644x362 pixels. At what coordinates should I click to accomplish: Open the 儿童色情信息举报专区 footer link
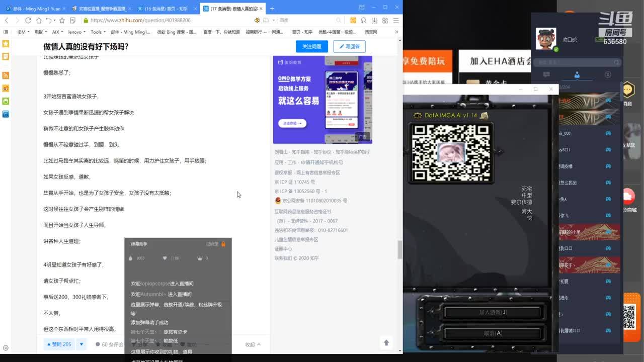click(x=296, y=239)
